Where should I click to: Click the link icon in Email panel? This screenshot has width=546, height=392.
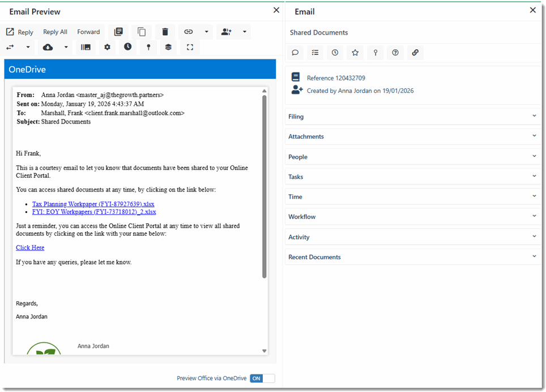(x=415, y=53)
